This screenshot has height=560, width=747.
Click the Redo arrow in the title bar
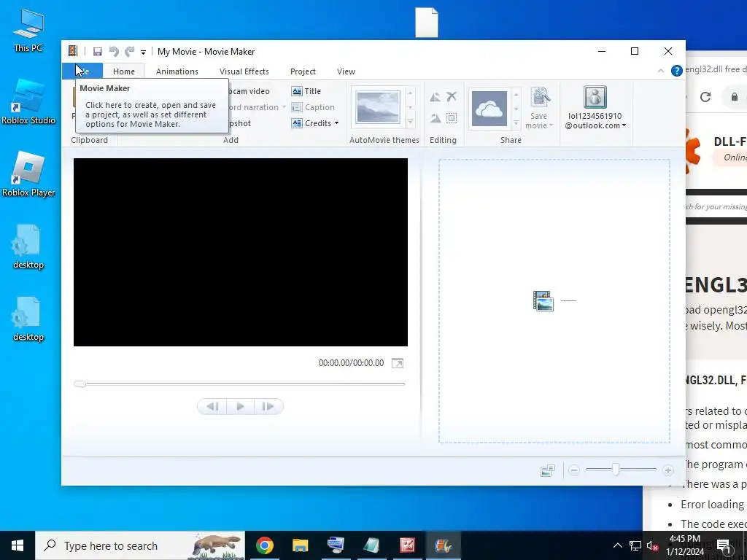tap(129, 52)
